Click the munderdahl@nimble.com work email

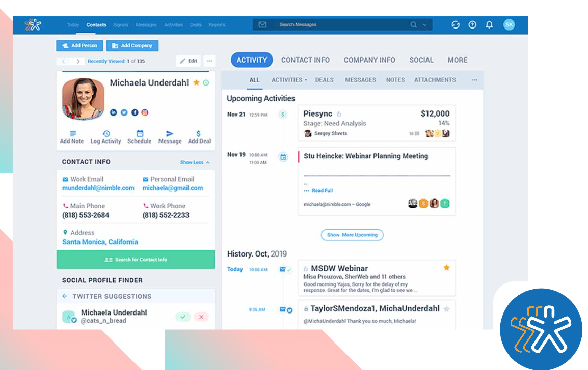click(98, 188)
